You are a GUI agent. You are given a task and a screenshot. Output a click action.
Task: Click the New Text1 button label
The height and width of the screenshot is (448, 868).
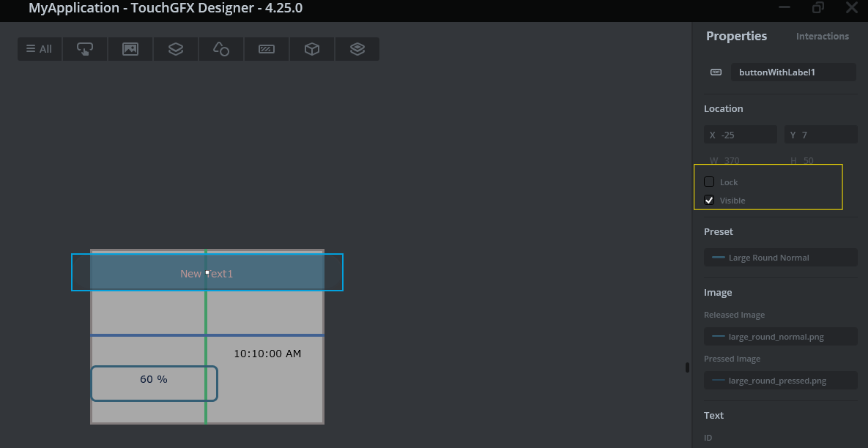(207, 273)
